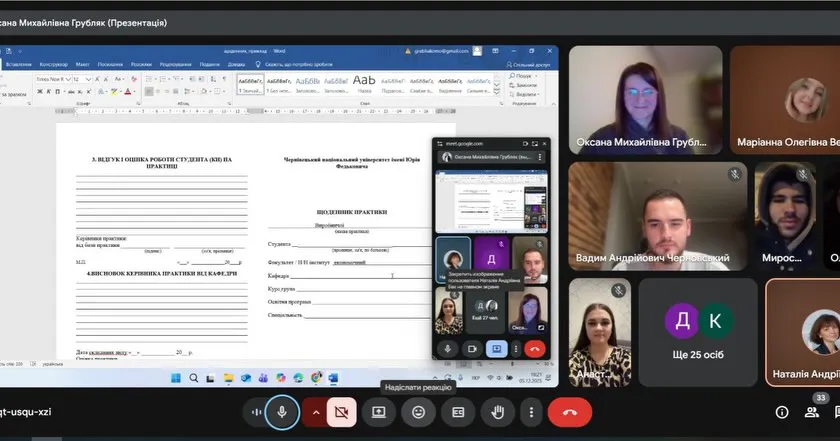Raise your hand in the meeting
Image resolution: width=840 pixels, height=441 pixels.
click(497, 411)
